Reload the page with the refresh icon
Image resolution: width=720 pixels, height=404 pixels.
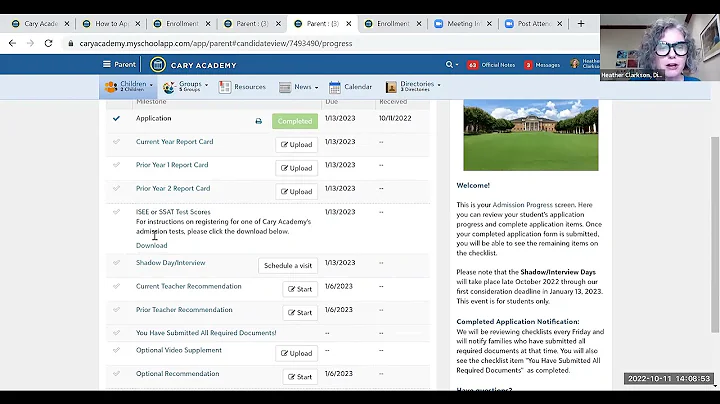pos(48,43)
